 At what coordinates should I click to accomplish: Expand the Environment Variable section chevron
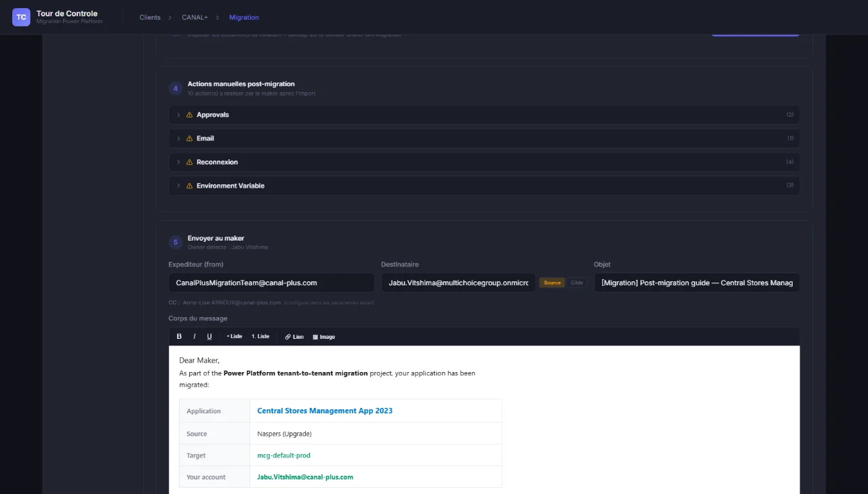coord(179,186)
